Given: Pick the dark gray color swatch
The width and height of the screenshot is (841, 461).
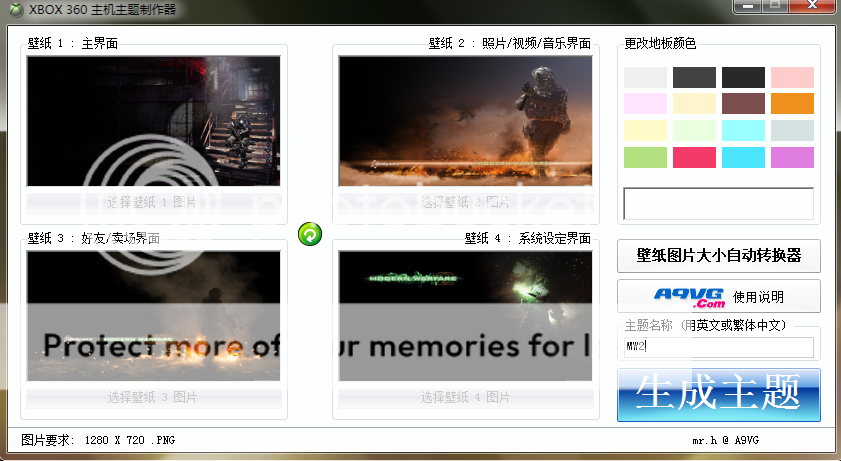Looking at the screenshot, I should pos(694,78).
